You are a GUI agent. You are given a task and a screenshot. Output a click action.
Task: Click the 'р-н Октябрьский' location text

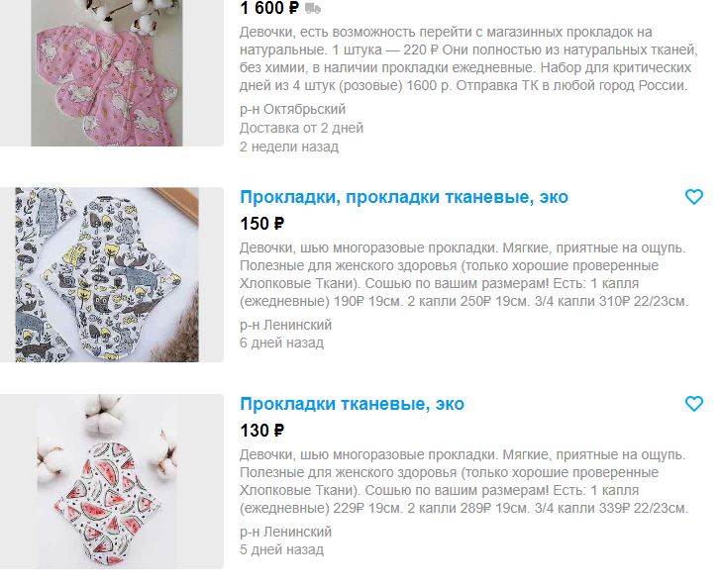click(x=292, y=110)
